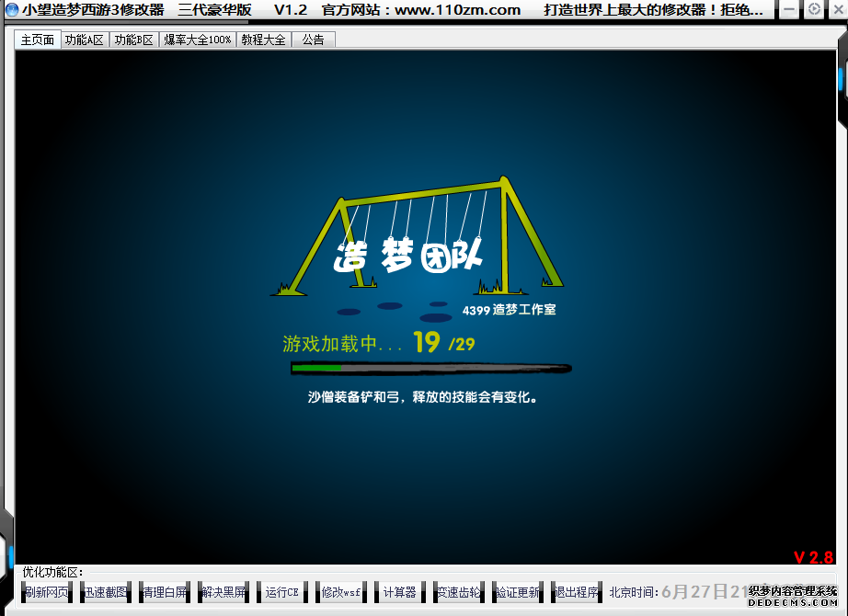Click the round settings icon in title bar
The image size is (848, 616).
(814, 9)
